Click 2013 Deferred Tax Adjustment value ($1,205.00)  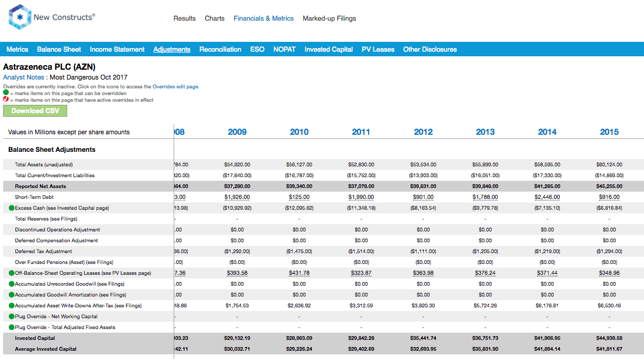pyautogui.click(x=485, y=252)
